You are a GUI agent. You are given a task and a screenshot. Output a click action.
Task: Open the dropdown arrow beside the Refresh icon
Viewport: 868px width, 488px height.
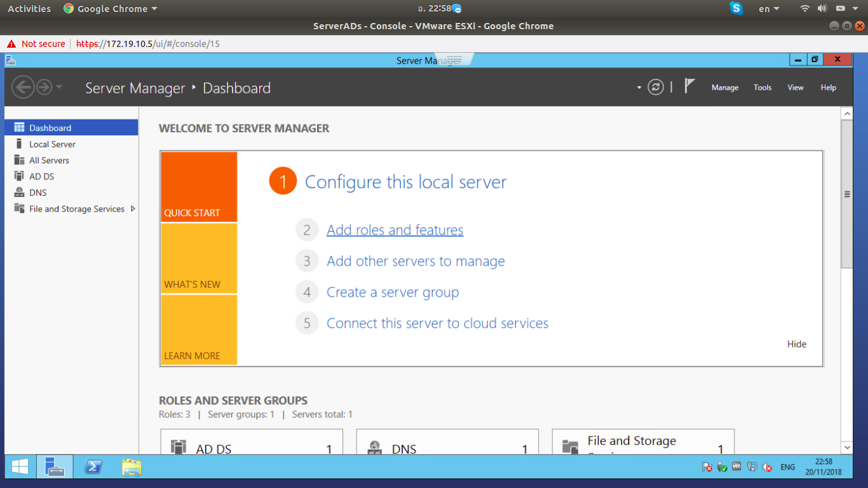(639, 88)
